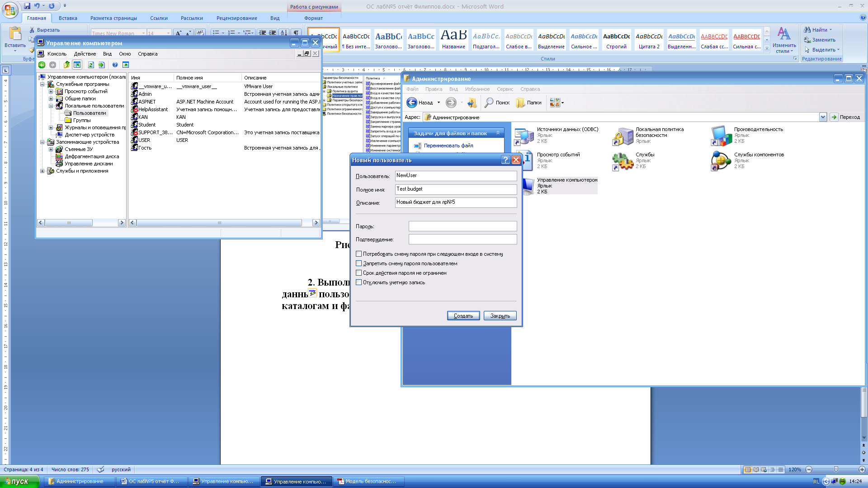Switch to Web Layout view in Word status bar
Image resolution: width=868 pixels, height=488 pixels.
[x=764, y=469]
